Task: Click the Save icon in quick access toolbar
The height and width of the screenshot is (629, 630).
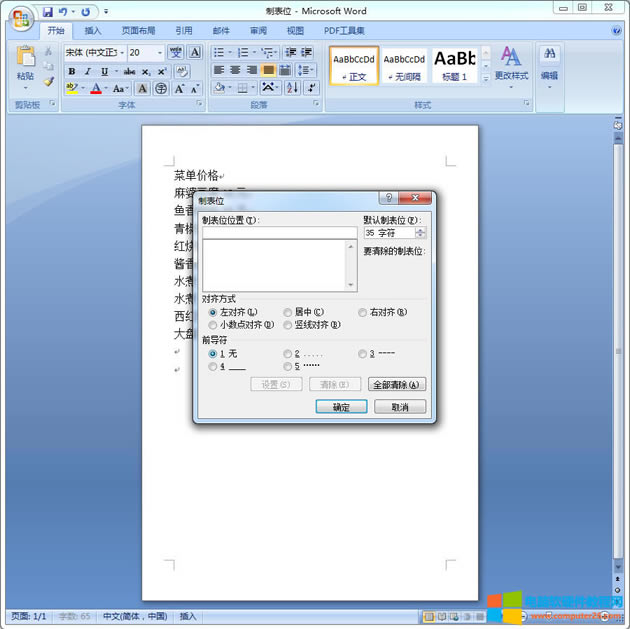Action: coord(48,12)
